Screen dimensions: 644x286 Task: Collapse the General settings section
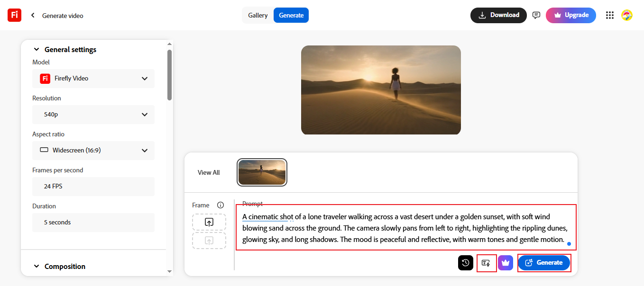point(37,49)
